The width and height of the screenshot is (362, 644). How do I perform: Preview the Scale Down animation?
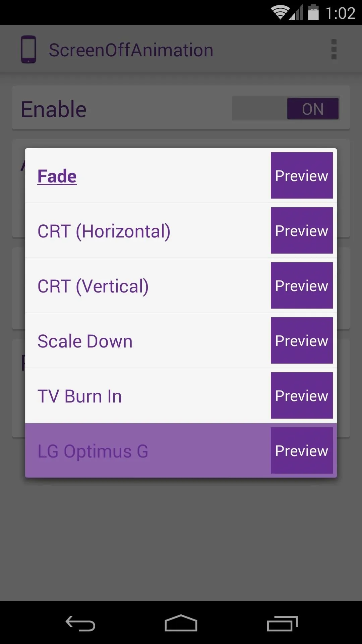click(302, 340)
